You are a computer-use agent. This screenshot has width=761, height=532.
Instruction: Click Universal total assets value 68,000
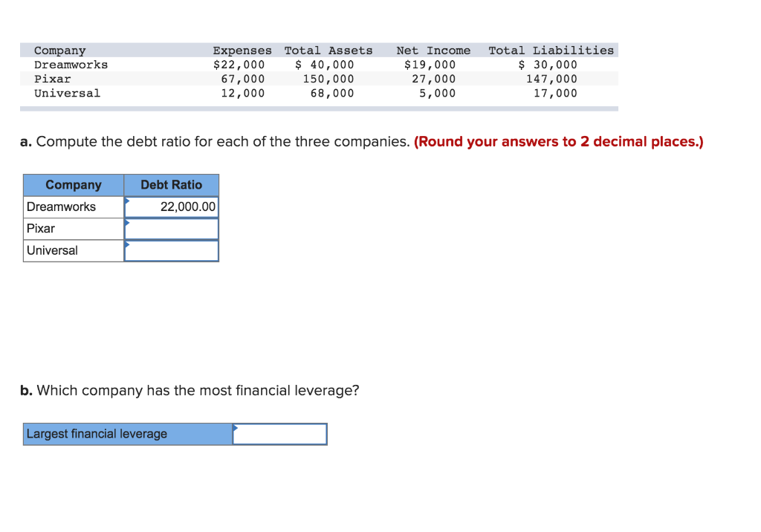[332, 93]
